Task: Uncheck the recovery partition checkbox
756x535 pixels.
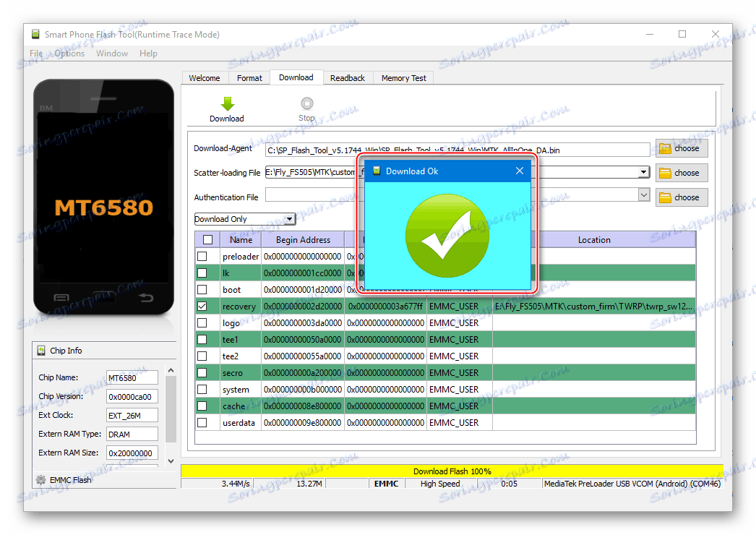Action: pyautogui.click(x=202, y=306)
